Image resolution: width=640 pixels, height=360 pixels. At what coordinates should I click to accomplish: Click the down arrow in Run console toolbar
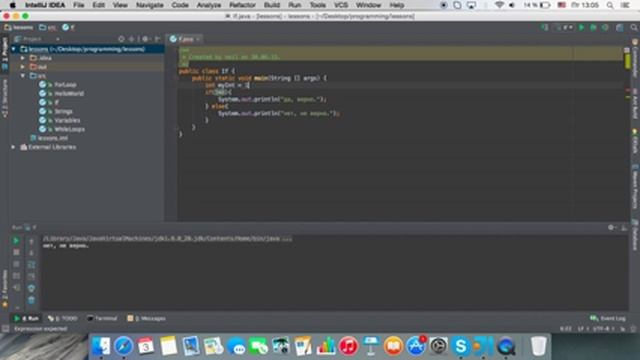pyautogui.click(x=31, y=253)
